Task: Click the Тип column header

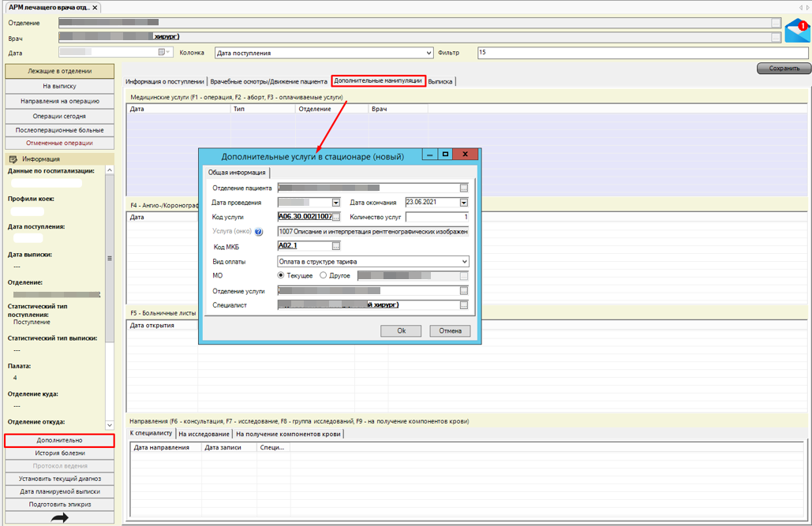Action: 263,110
